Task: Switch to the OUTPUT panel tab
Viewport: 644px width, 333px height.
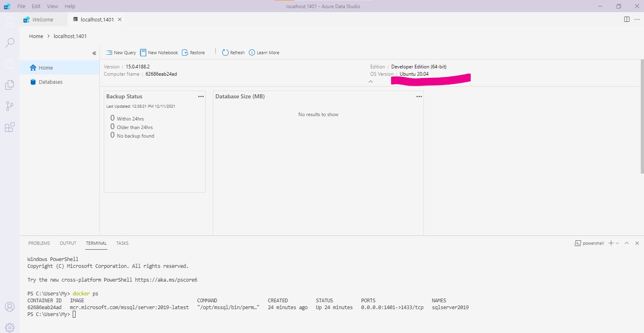Action: 68,243
